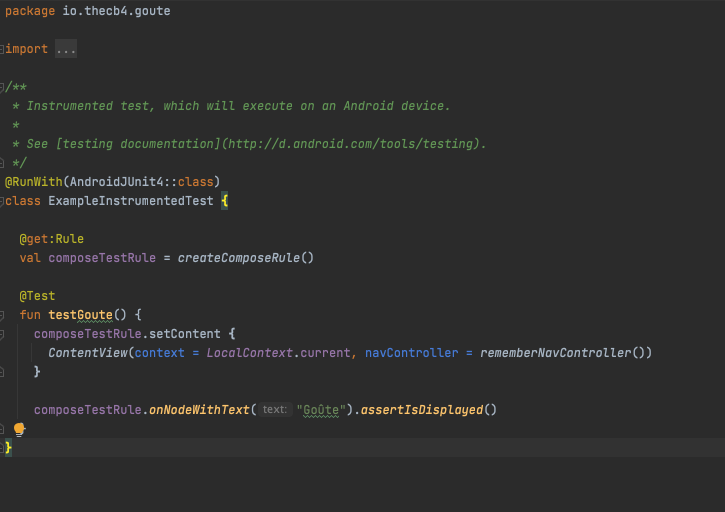The height and width of the screenshot is (512, 725).
Task: Click the closing brace of the class
Action: point(8,448)
